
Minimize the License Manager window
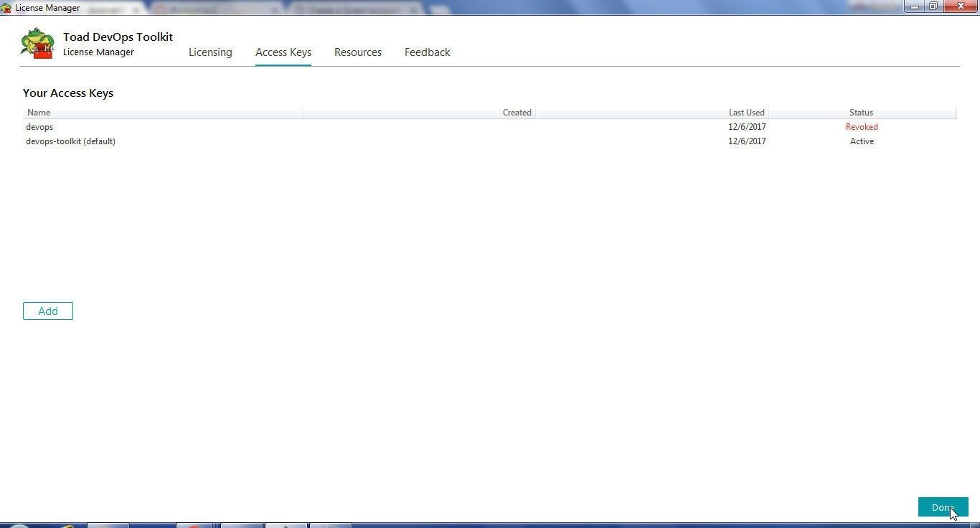(914, 6)
